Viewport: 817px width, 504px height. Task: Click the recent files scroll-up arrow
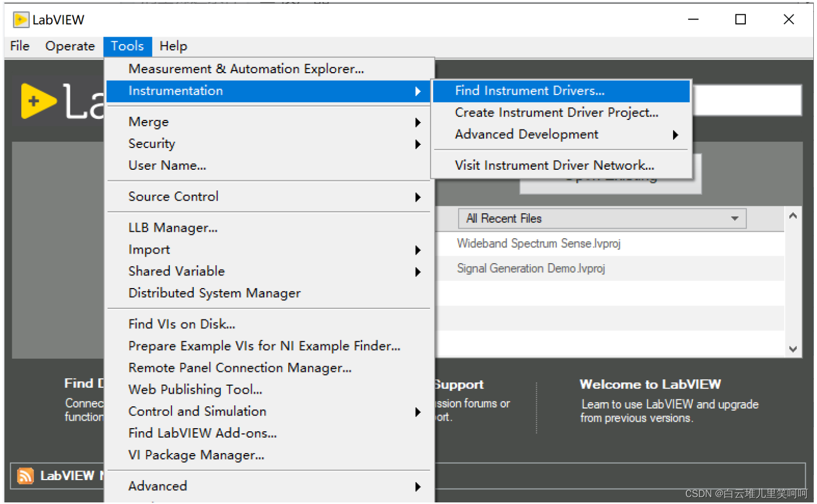(x=793, y=216)
